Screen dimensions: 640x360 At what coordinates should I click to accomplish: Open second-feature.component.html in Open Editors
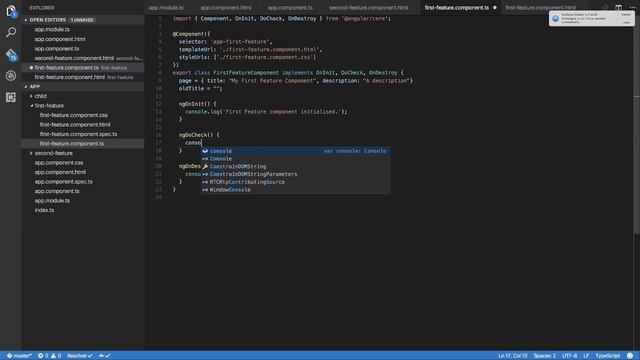(x=82, y=58)
